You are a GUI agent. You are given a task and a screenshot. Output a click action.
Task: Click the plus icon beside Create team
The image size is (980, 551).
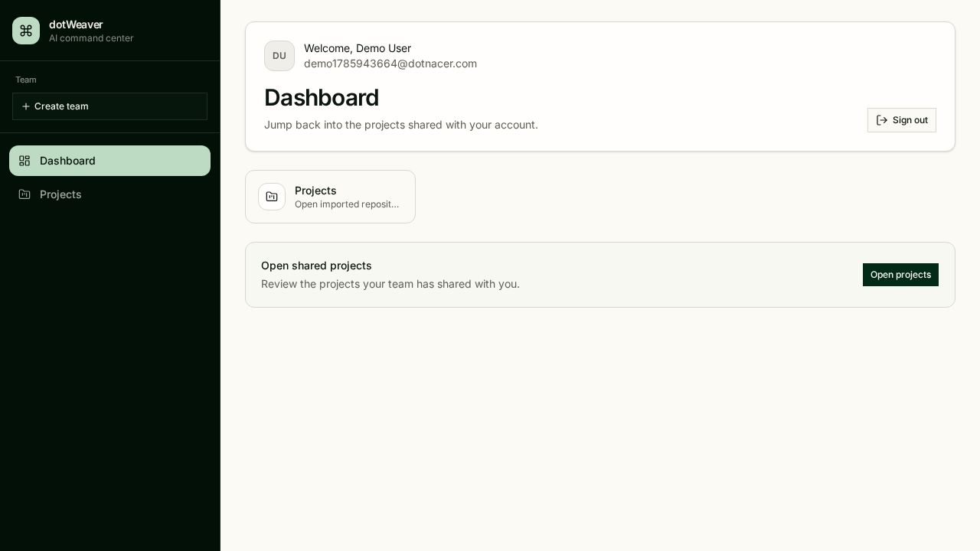pos(26,106)
